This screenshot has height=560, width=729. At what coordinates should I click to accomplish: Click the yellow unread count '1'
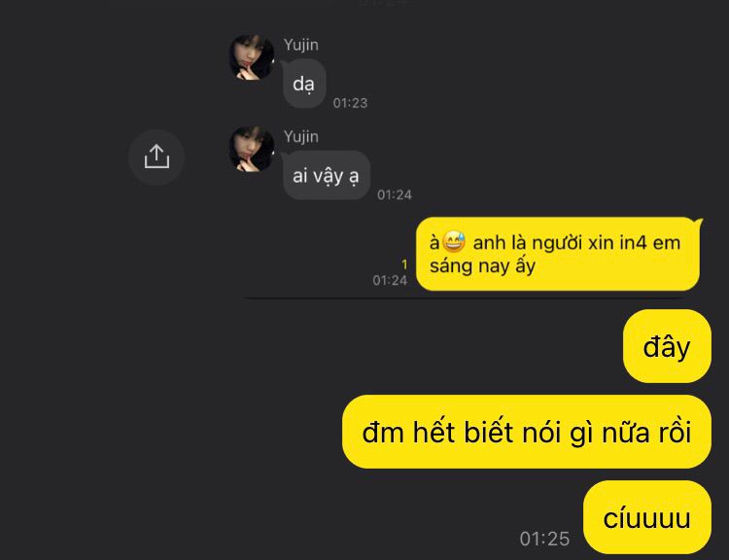pos(404,264)
